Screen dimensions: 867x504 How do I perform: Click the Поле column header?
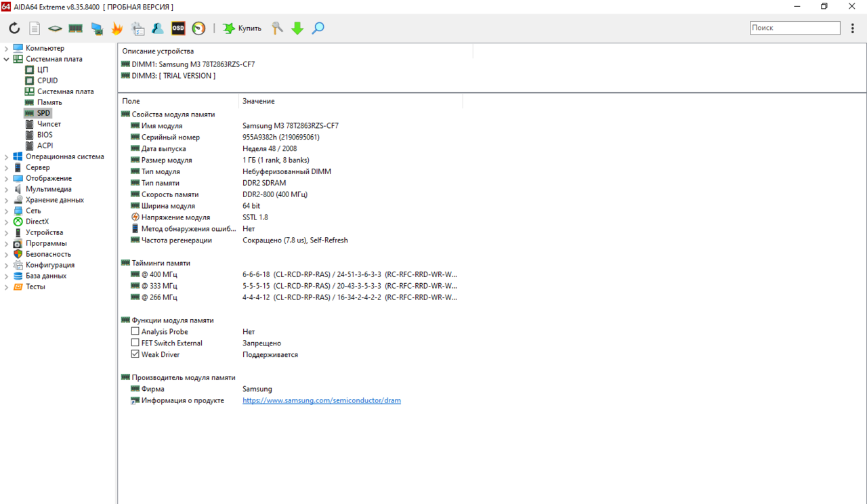coord(178,101)
